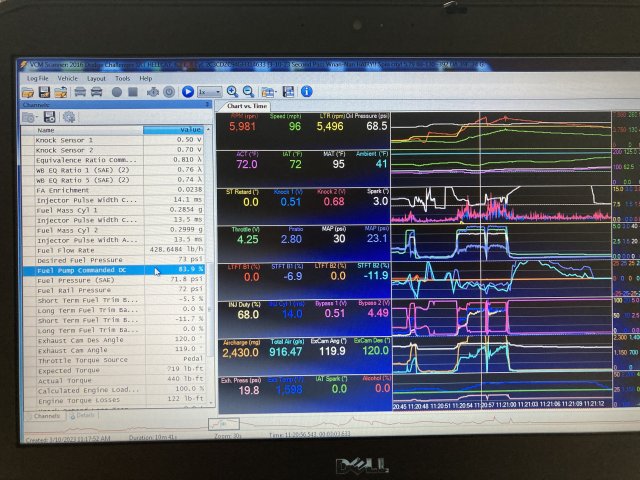The height and width of the screenshot is (480, 640).
Task: Open the Tools menu
Action: coord(122,78)
